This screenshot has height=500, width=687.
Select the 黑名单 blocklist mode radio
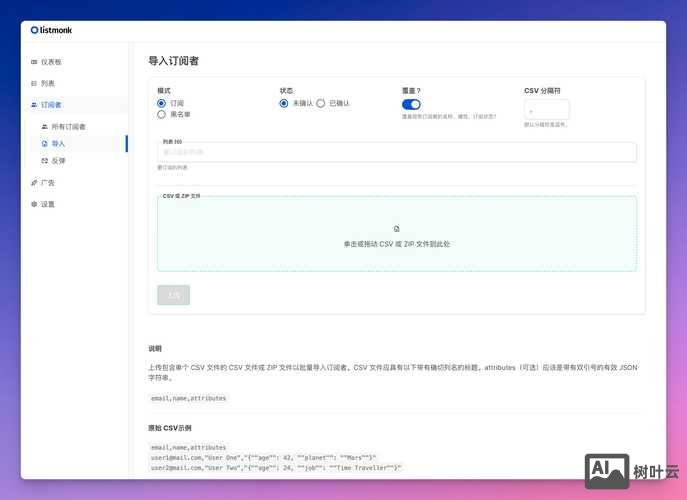coord(161,114)
